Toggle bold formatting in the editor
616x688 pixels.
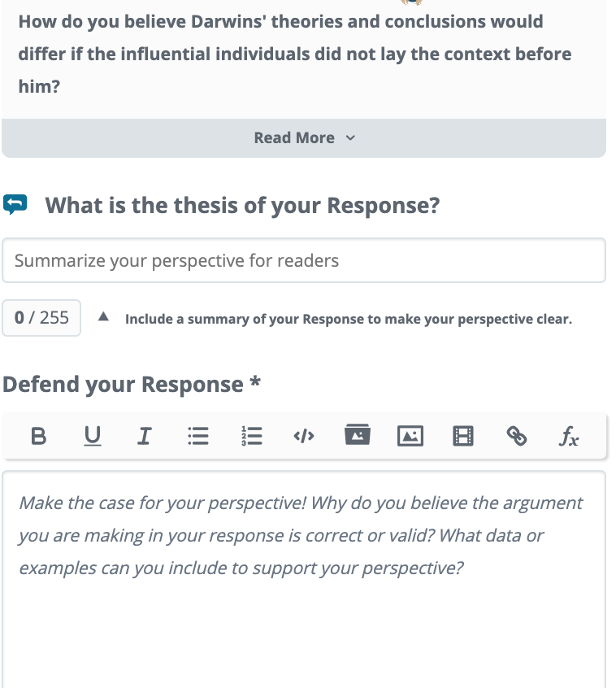click(x=38, y=436)
